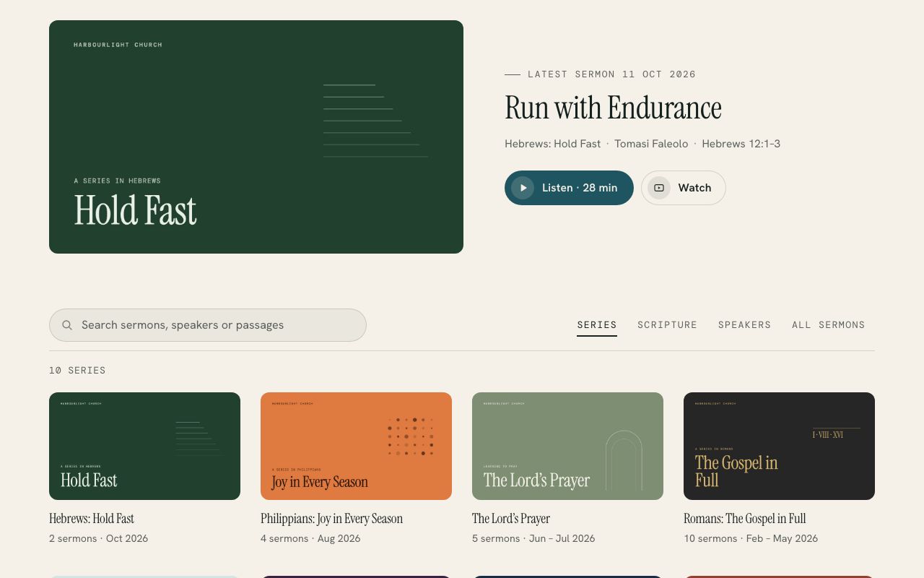924x578 pixels.
Task: Open The Gospel in Full card thumbnail
Action: (x=779, y=446)
